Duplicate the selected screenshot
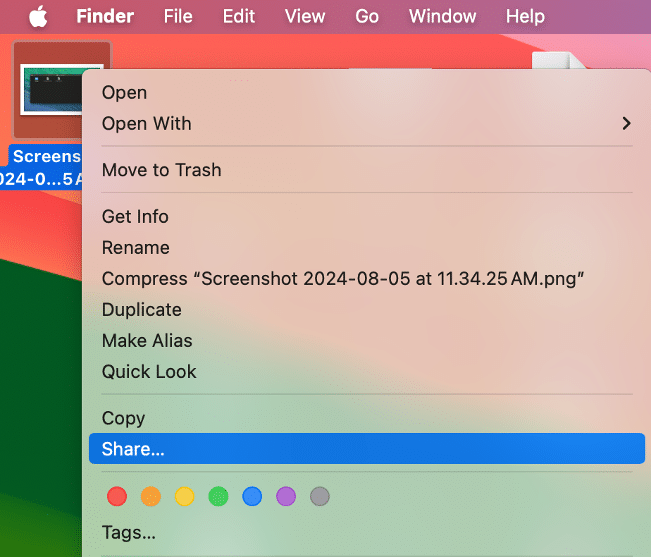 (142, 309)
